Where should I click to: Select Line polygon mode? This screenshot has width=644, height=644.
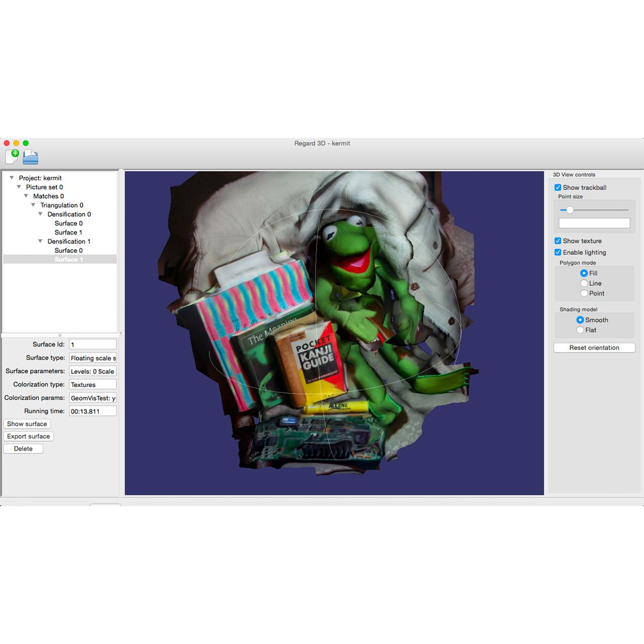point(584,283)
